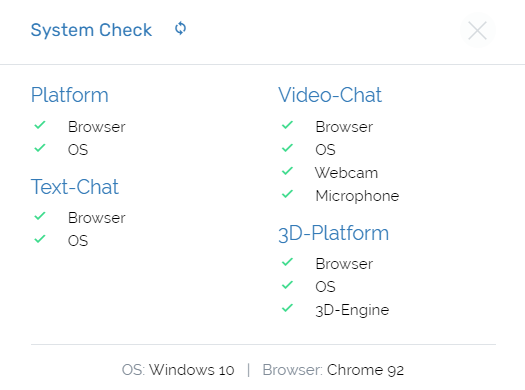
Task: Click the Text-Chat Browser checkmark
Action: click(40, 216)
